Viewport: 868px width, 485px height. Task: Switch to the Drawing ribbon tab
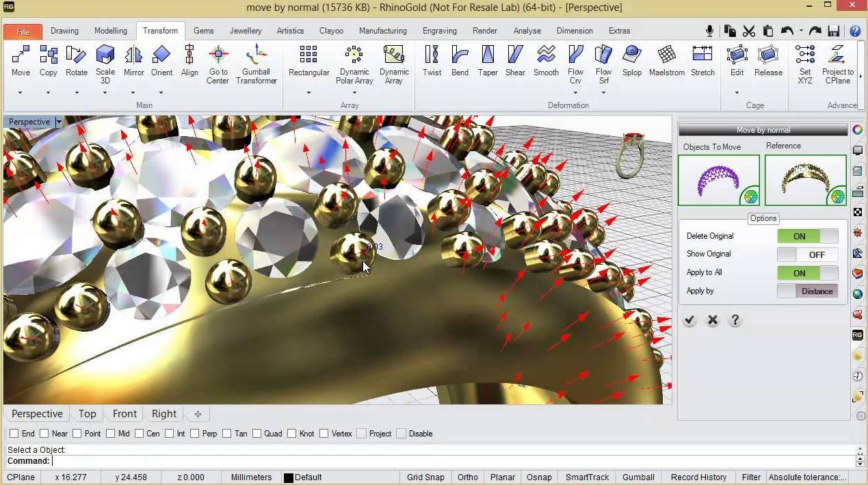click(64, 31)
